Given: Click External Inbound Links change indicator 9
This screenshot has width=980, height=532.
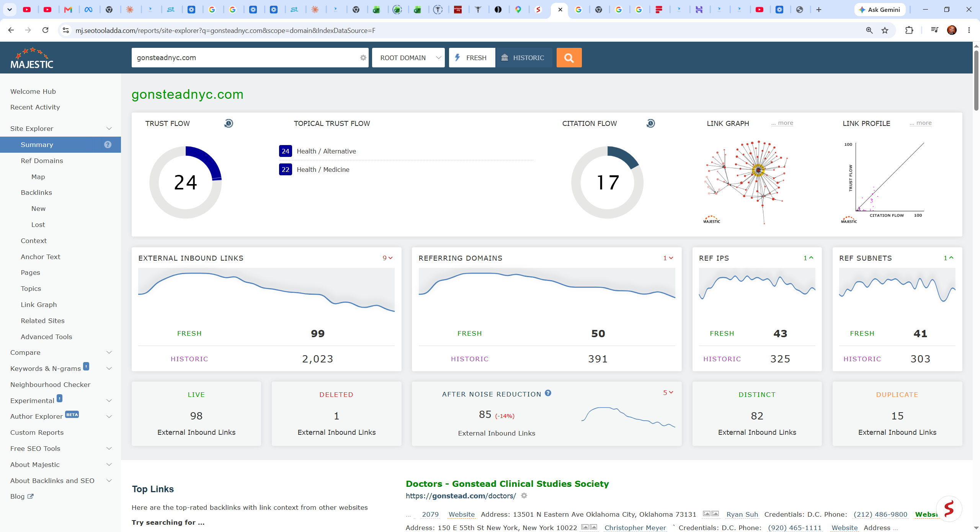Looking at the screenshot, I should point(388,258).
